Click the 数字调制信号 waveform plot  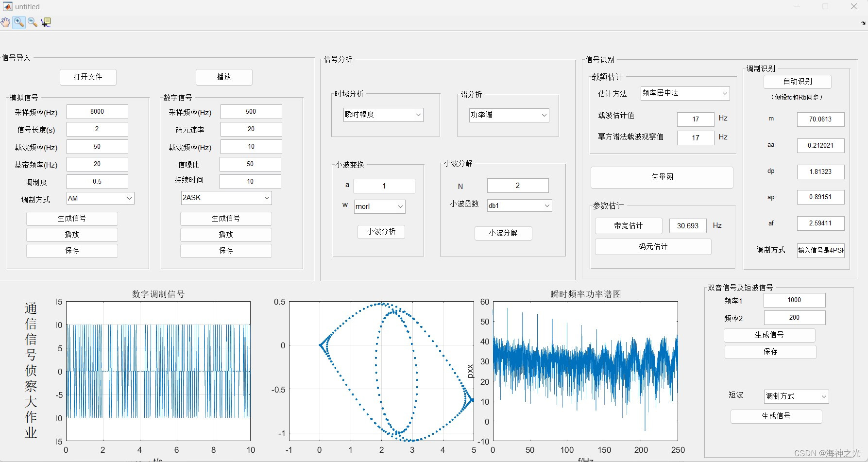point(158,371)
